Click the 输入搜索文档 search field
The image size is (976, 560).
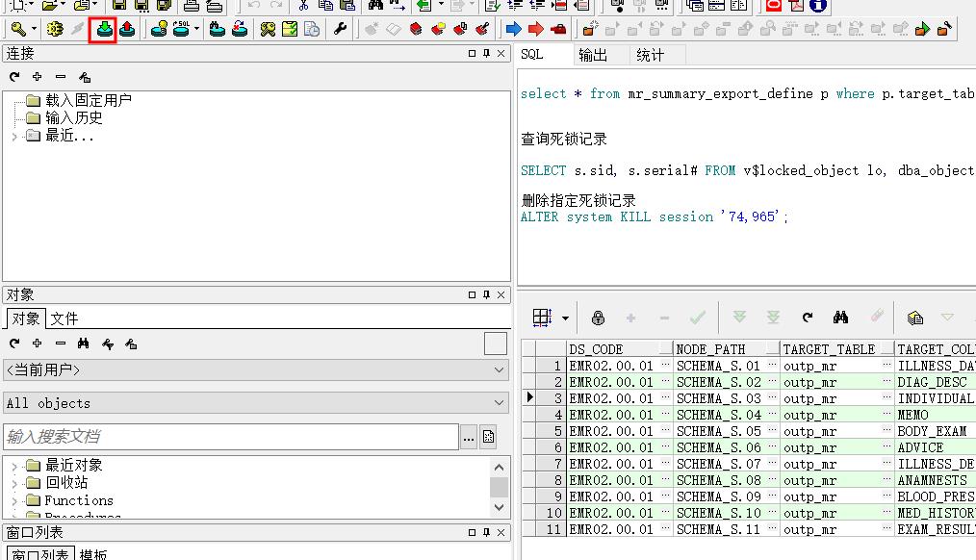231,437
